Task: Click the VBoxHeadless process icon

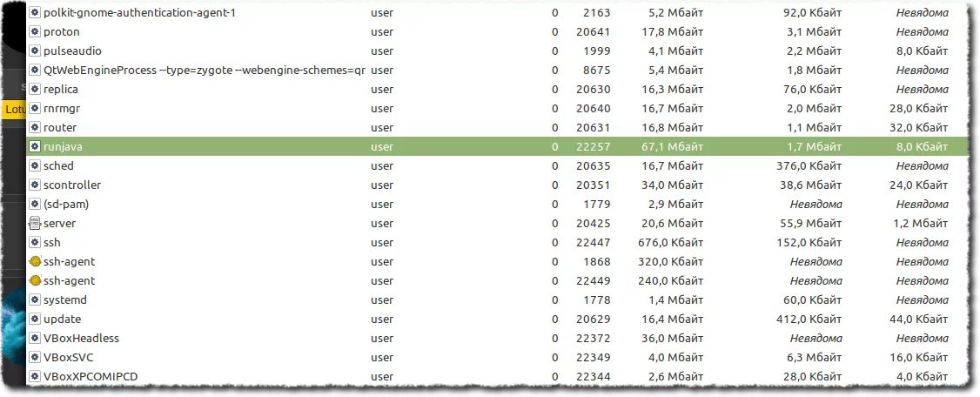Action: (x=35, y=339)
